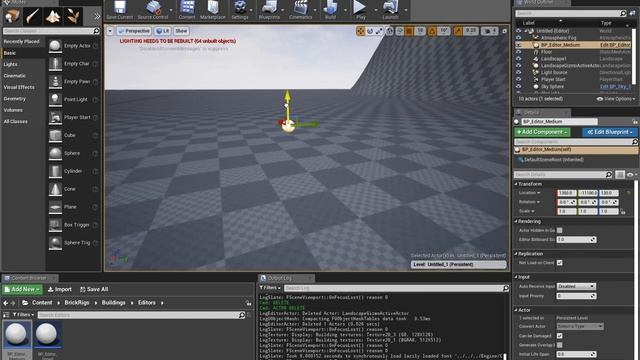Open View Options in World Outliner
The height and width of the screenshot is (360, 640).
point(616,99)
